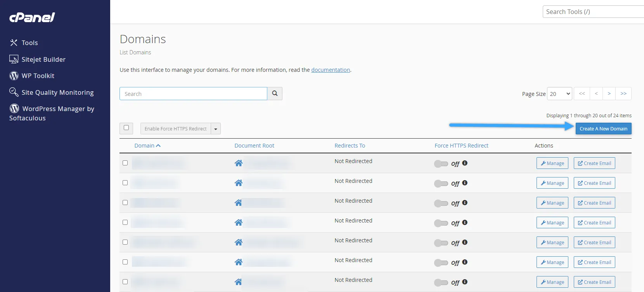Click Create Email in the second domain row
This screenshot has width=644, height=292.
tap(594, 183)
